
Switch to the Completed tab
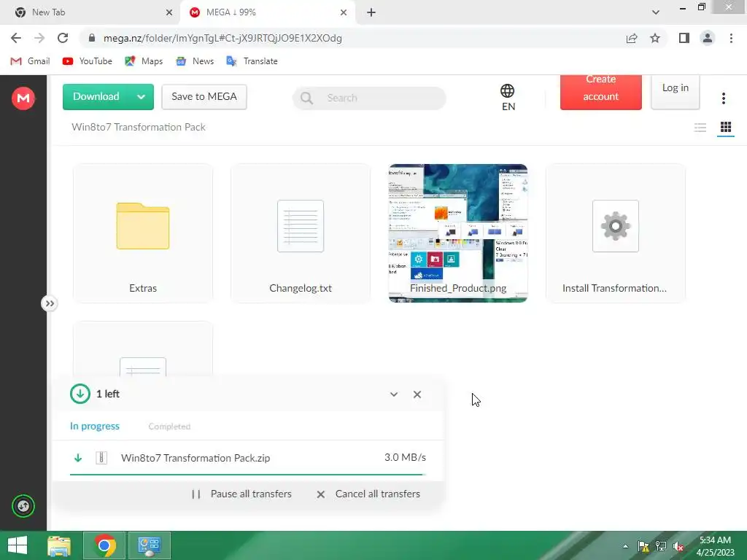click(169, 426)
